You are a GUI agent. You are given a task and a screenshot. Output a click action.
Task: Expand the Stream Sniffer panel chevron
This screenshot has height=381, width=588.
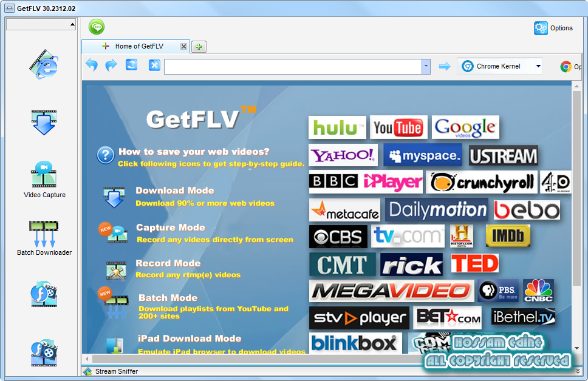578,371
